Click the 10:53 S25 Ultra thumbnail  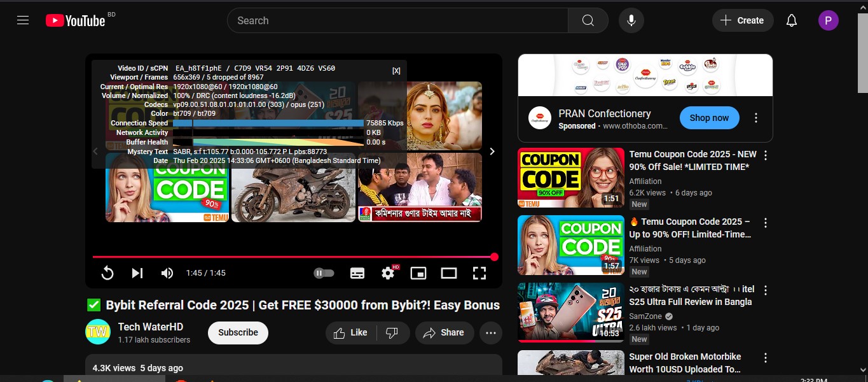(571, 313)
